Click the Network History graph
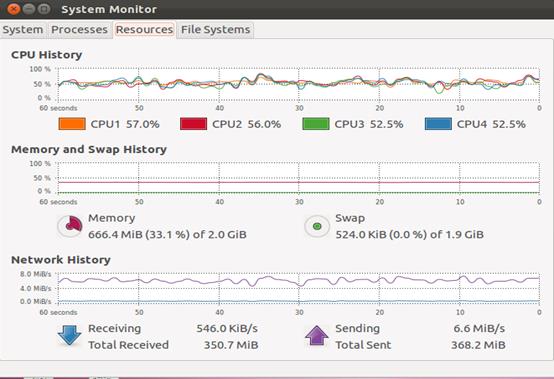 pyautogui.click(x=299, y=288)
